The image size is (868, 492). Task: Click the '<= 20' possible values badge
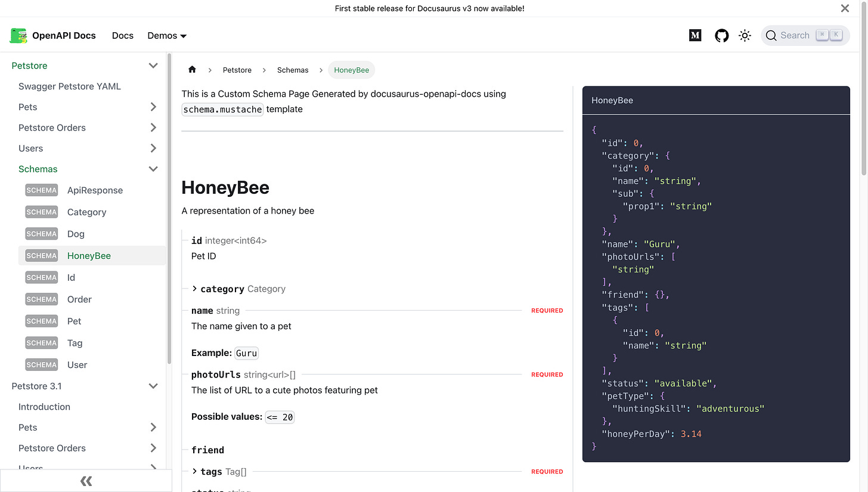(x=280, y=417)
